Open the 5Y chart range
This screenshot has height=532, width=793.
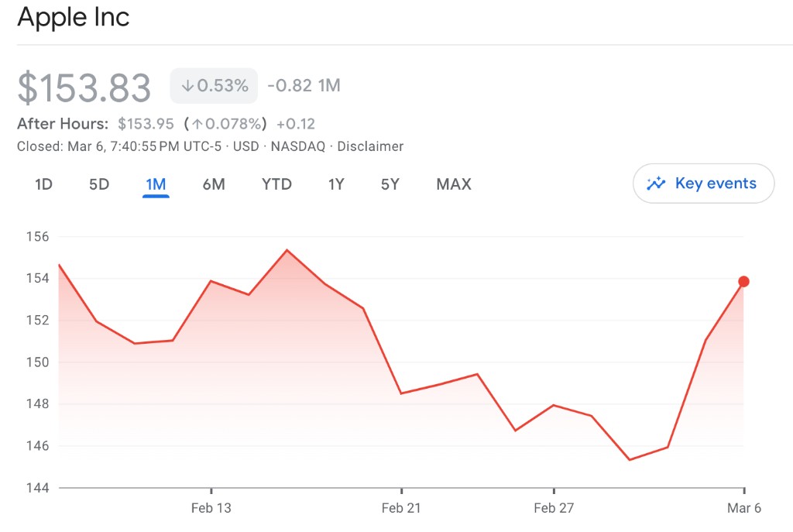[390, 184]
